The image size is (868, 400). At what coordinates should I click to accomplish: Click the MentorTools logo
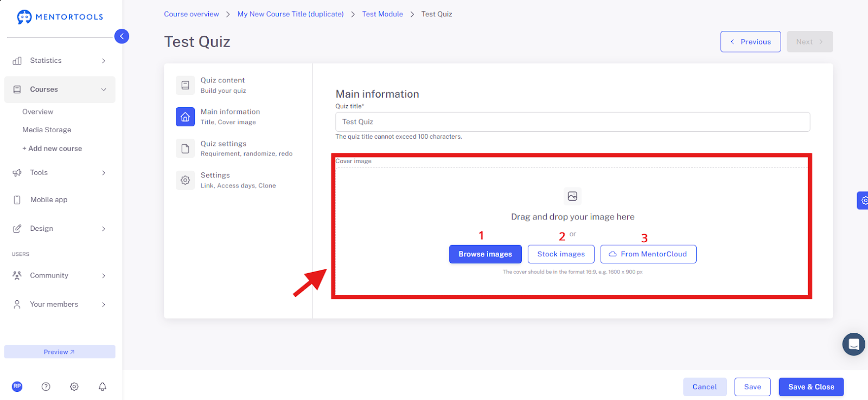tap(60, 17)
